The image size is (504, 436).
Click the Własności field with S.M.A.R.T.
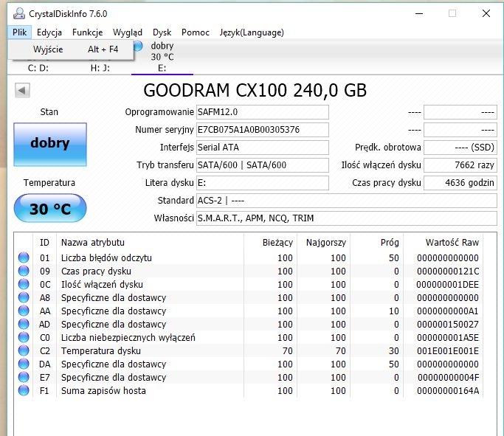[x=347, y=218]
